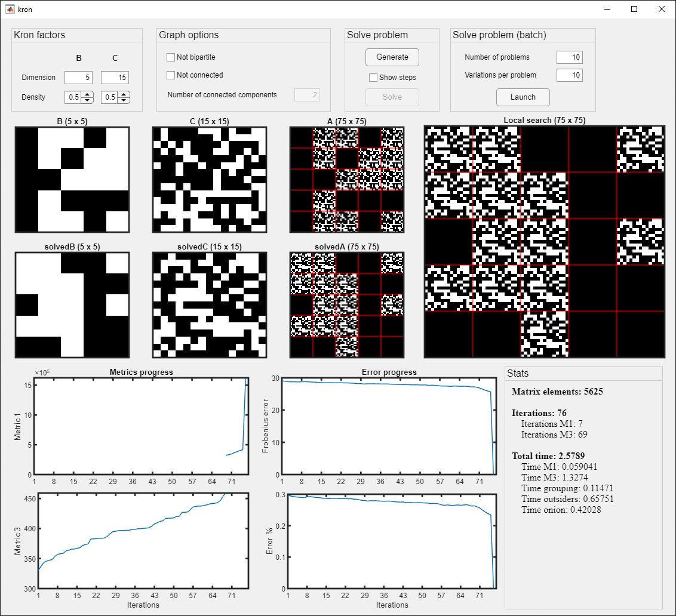This screenshot has width=676, height=616.
Task: Click 'Time grouping: 0.11471' line
Action: [567, 488]
